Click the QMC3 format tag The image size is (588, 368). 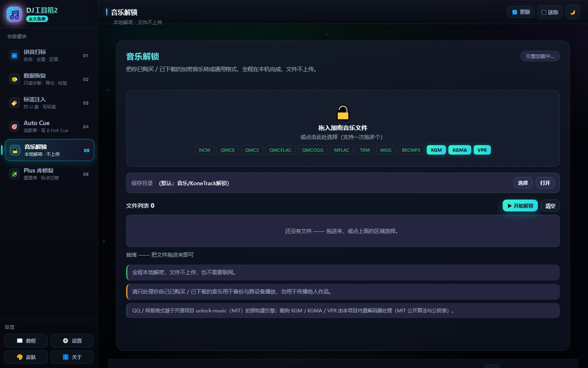[x=252, y=150]
